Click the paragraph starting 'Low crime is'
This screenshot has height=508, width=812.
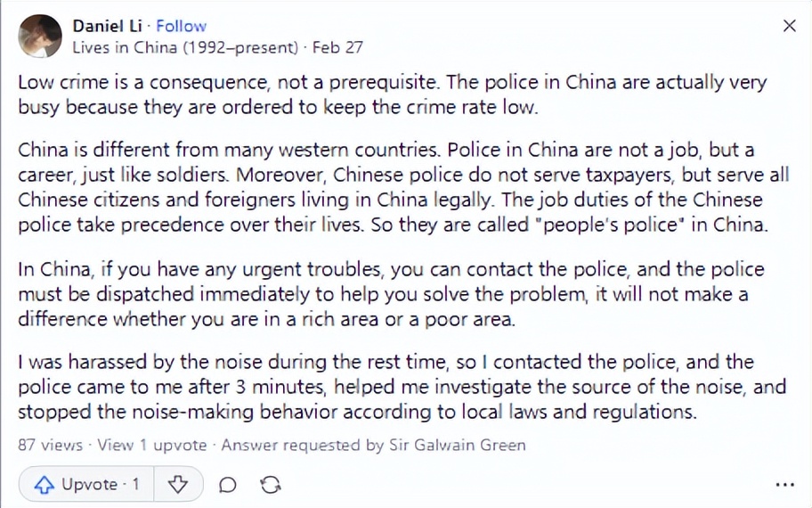392,94
